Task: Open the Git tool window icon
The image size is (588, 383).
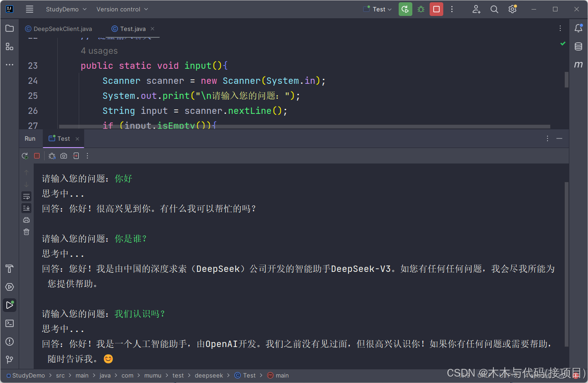Action: 10,360
